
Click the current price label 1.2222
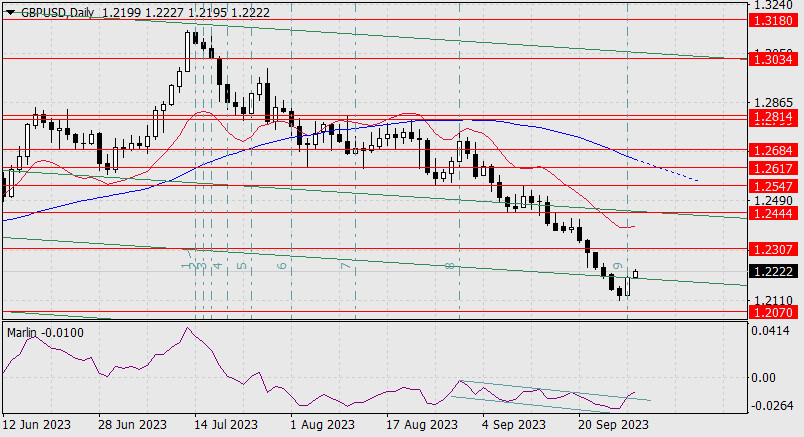point(773,271)
